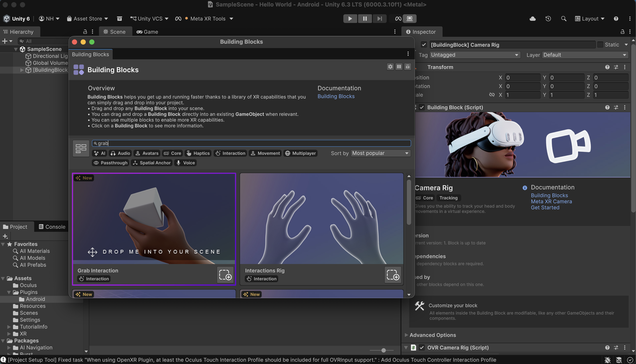Image resolution: width=636 pixels, height=364 pixels.
Task: Open the Sort by Most popular dropdown
Action: [x=380, y=153]
